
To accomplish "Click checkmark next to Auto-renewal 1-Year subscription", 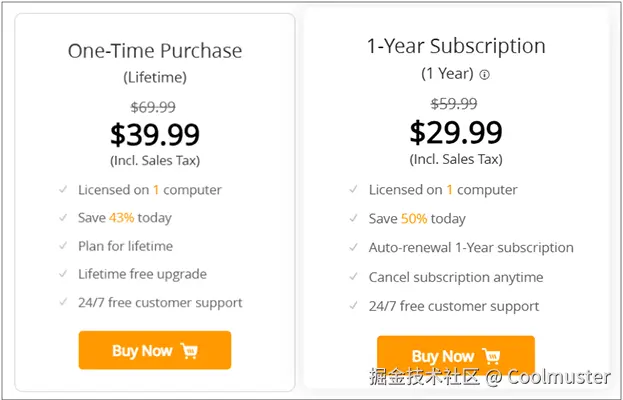I will click(x=354, y=248).
